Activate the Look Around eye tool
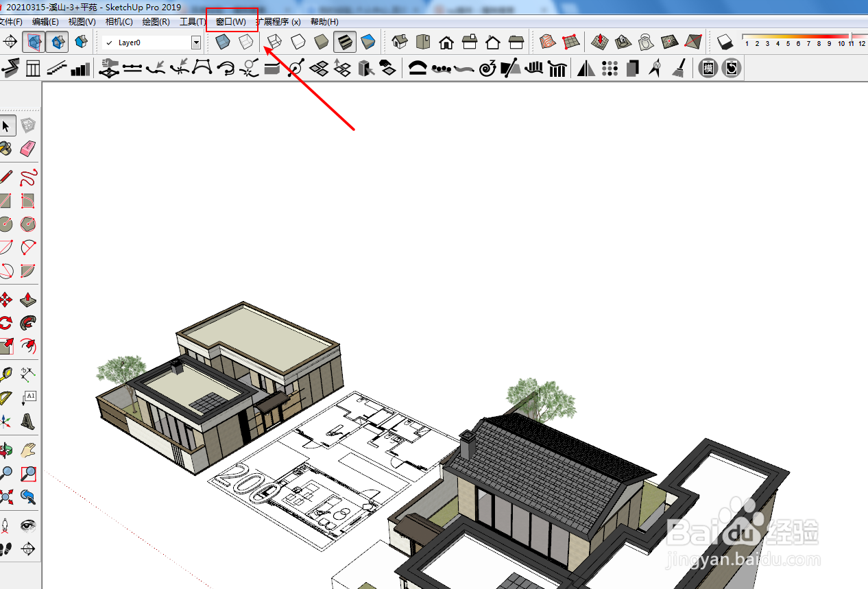The width and height of the screenshot is (868, 589). point(27,525)
